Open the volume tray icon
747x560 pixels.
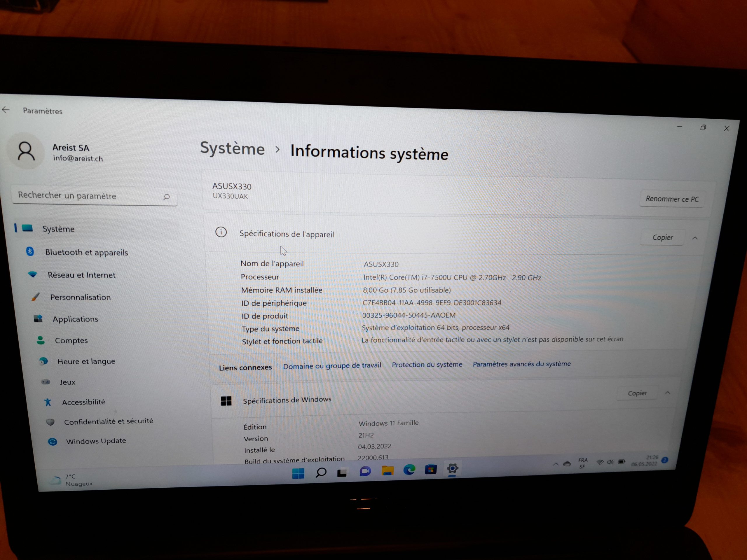pos(610,462)
